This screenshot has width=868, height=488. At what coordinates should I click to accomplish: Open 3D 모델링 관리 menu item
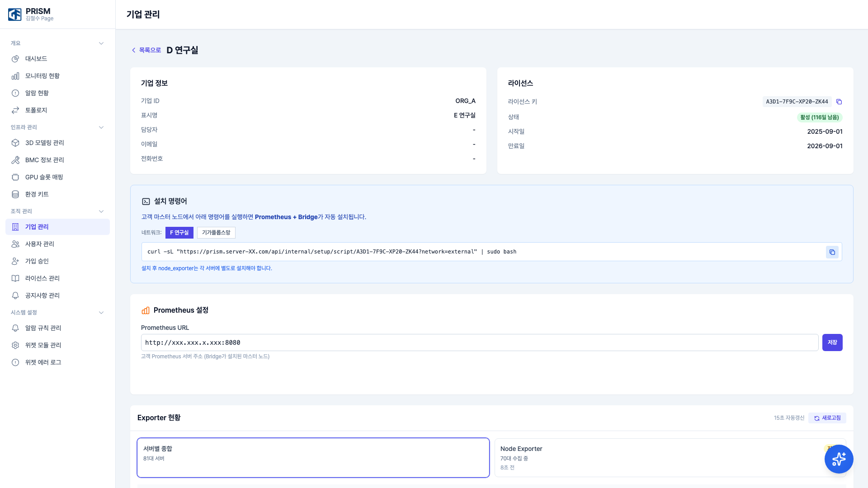pyautogui.click(x=57, y=143)
